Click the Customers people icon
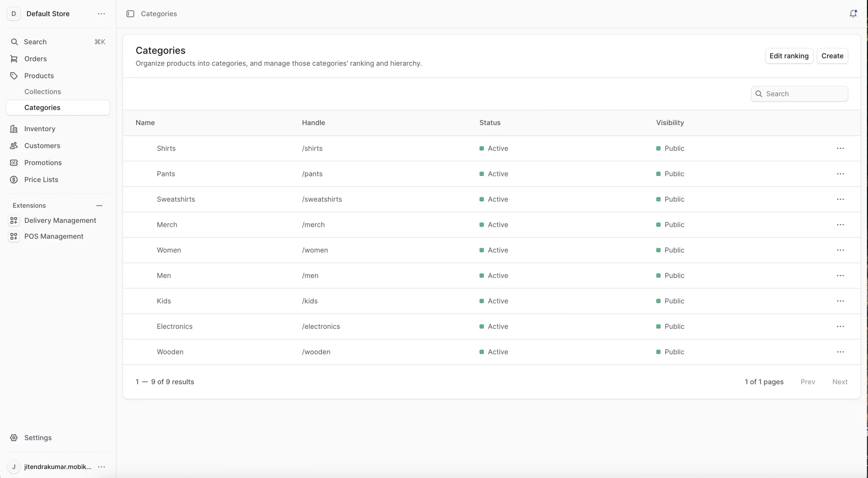This screenshot has height=478, width=868. pyautogui.click(x=14, y=146)
